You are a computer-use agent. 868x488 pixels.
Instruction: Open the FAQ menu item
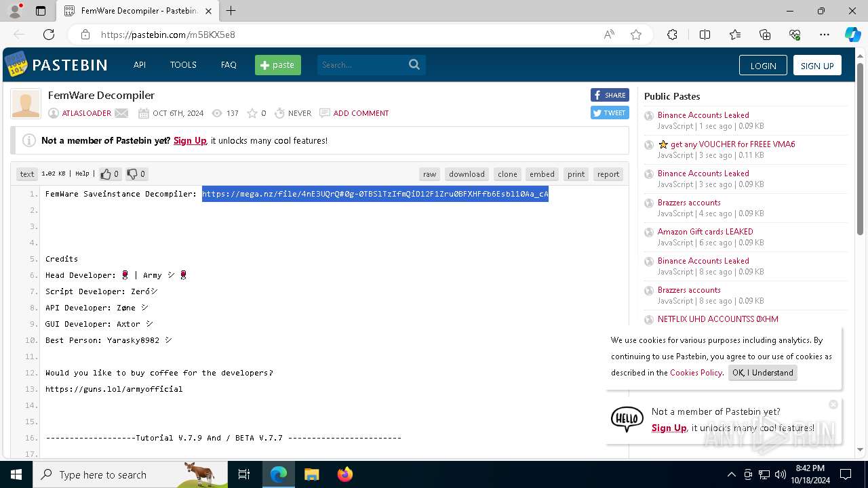tap(229, 65)
